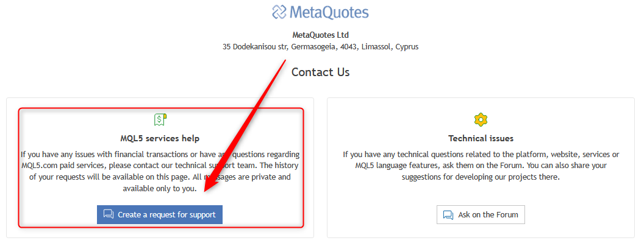Click the MetaQuotes Ltd company name
644x246 pixels.
(x=320, y=35)
